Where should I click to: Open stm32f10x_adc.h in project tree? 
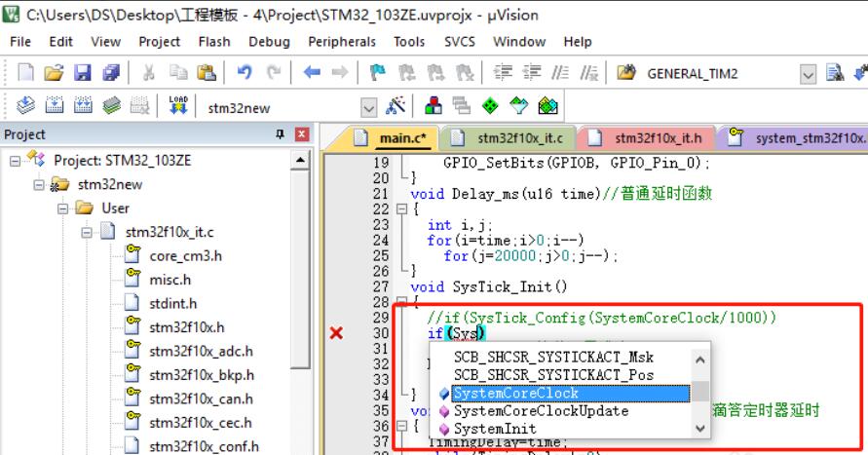click(x=201, y=351)
